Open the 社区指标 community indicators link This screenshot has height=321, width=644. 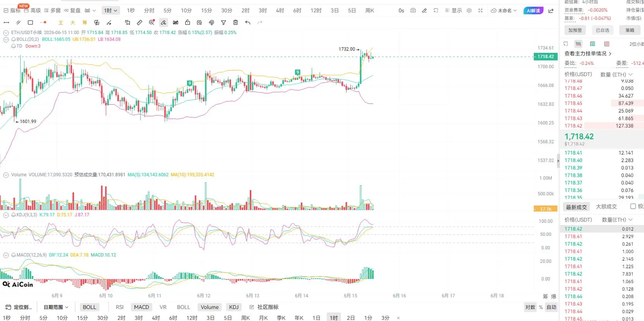pos(264,307)
